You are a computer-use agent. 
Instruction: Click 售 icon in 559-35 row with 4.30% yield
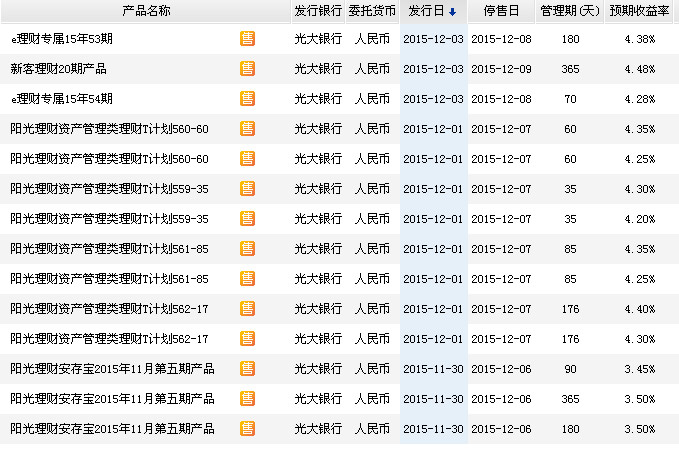coord(247,189)
